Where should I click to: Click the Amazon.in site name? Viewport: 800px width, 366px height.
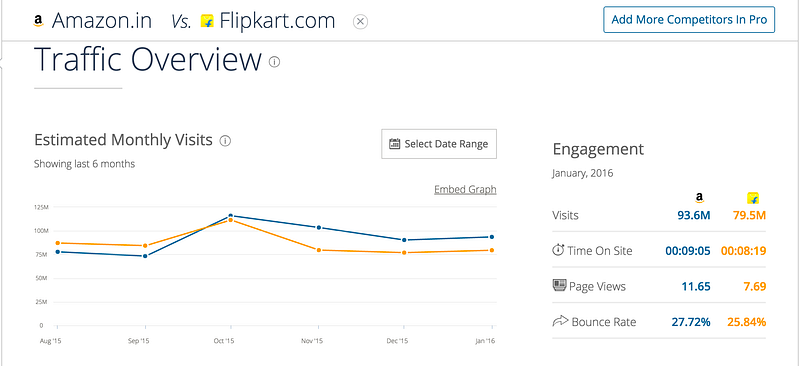[x=102, y=21]
